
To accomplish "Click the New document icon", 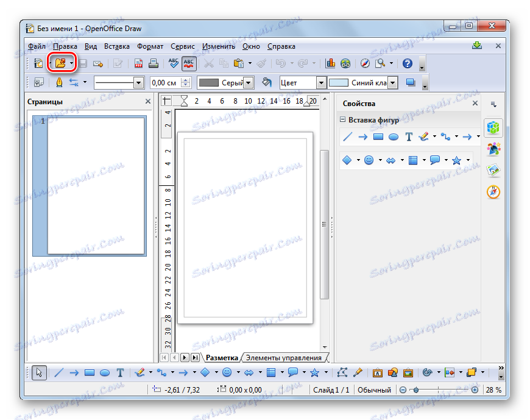I will tap(38, 63).
